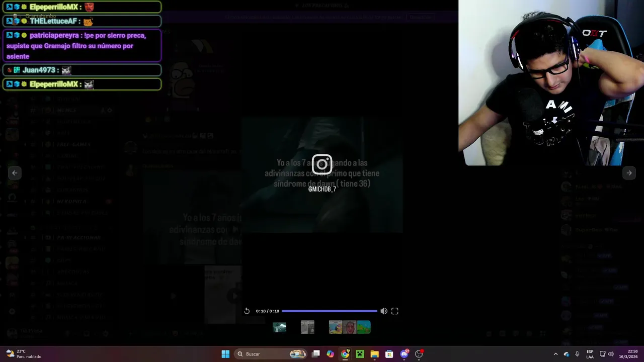Go to the next media with right arrow
This screenshot has width=644, height=362.
(x=629, y=173)
